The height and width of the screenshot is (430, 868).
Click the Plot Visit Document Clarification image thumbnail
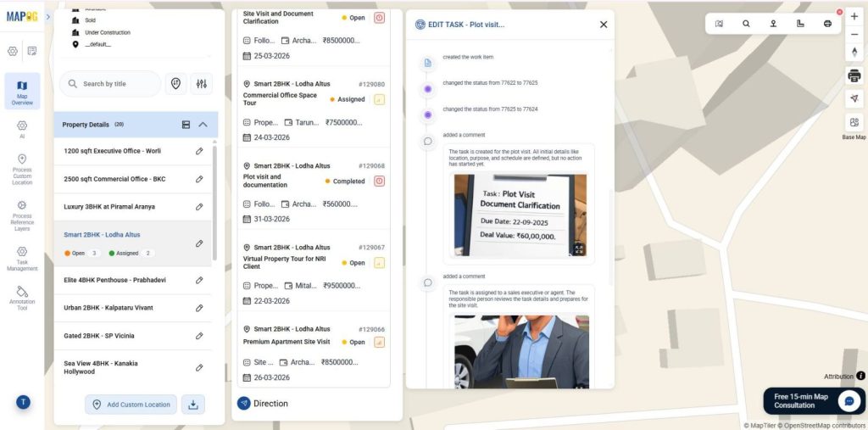pyautogui.click(x=520, y=216)
